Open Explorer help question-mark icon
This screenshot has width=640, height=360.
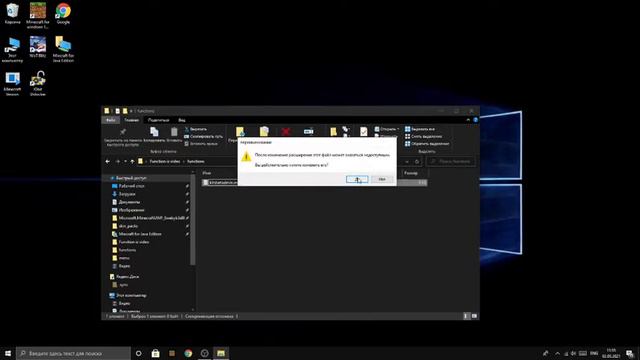click(x=476, y=120)
